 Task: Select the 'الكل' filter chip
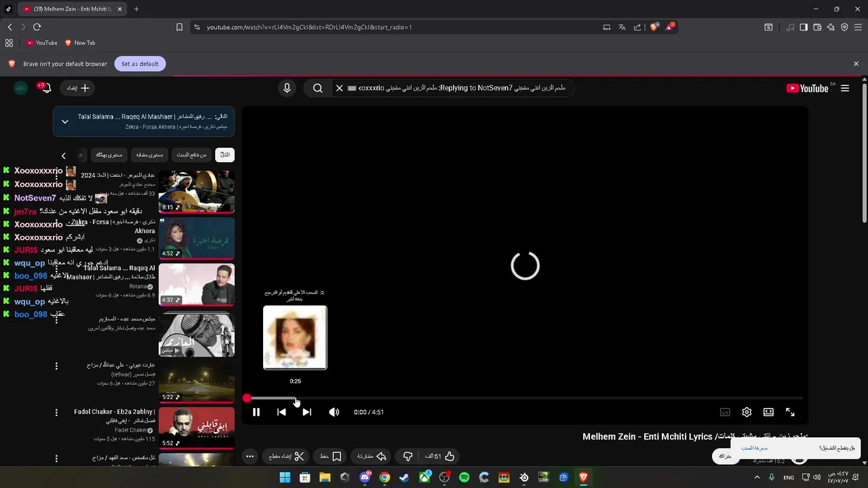pyautogui.click(x=225, y=155)
